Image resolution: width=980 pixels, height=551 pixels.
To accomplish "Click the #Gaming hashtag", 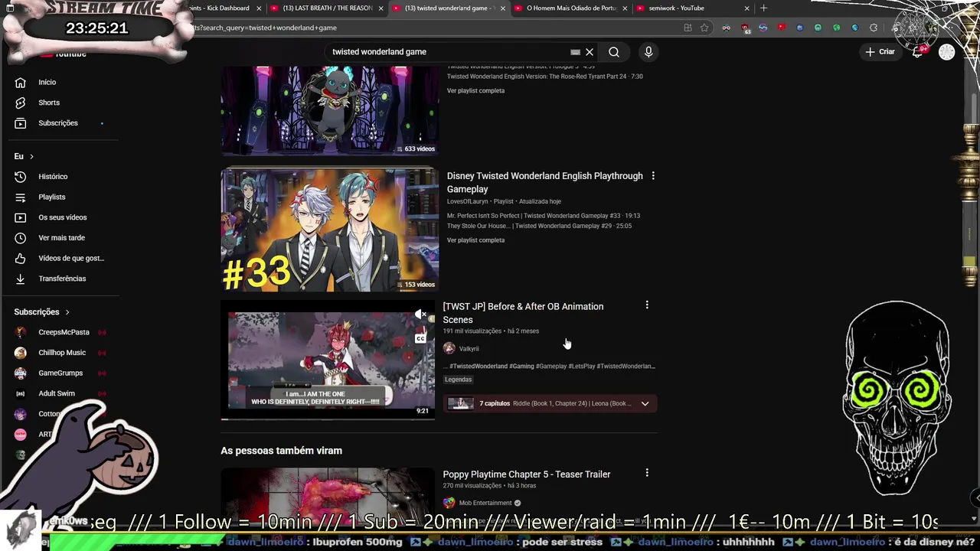I will [521, 367].
